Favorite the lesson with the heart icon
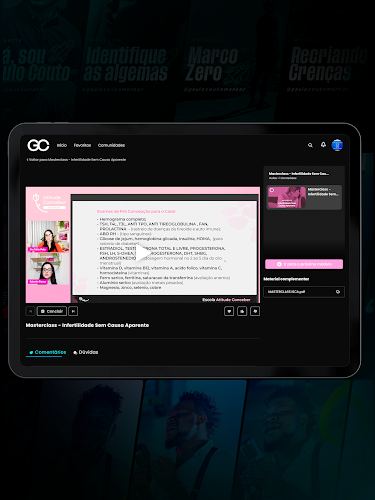This screenshot has height=500, width=375. coord(229,311)
